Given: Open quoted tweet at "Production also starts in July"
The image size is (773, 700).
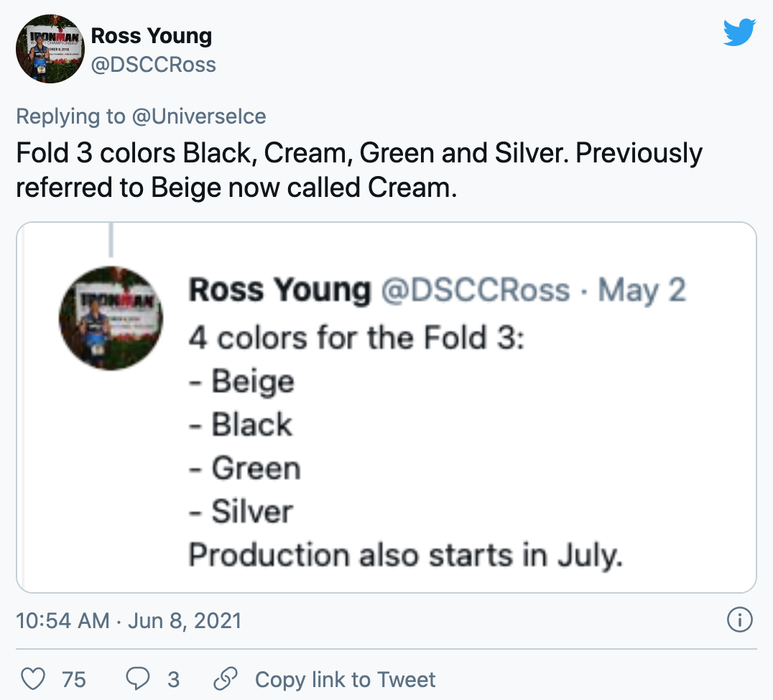Looking at the screenshot, I should (x=405, y=556).
